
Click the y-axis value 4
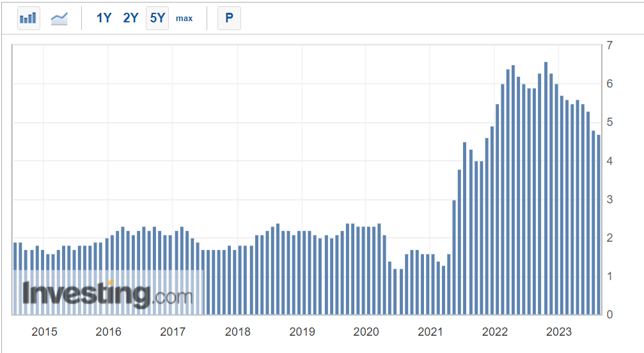(x=609, y=161)
